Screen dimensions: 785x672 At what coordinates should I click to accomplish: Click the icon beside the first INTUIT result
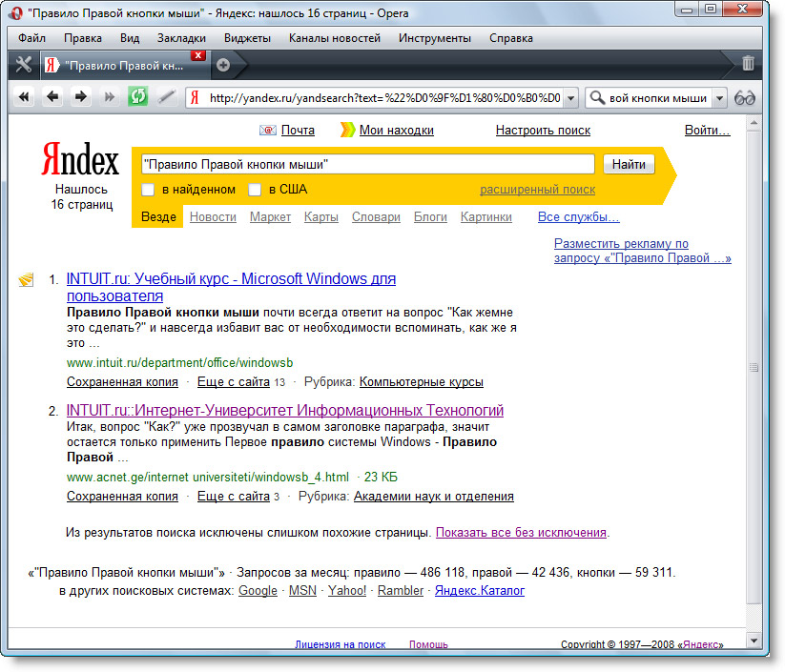click(26, 279)
